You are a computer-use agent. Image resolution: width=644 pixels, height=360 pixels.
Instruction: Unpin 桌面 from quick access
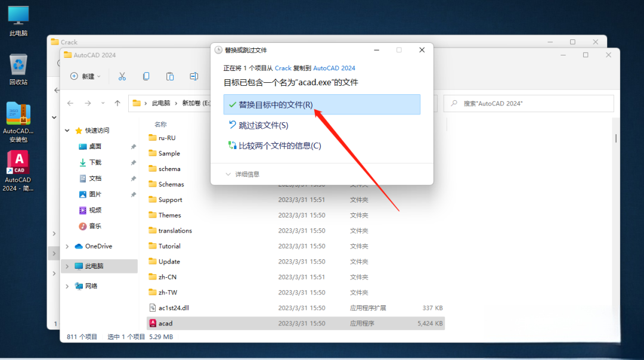point(133,147)
